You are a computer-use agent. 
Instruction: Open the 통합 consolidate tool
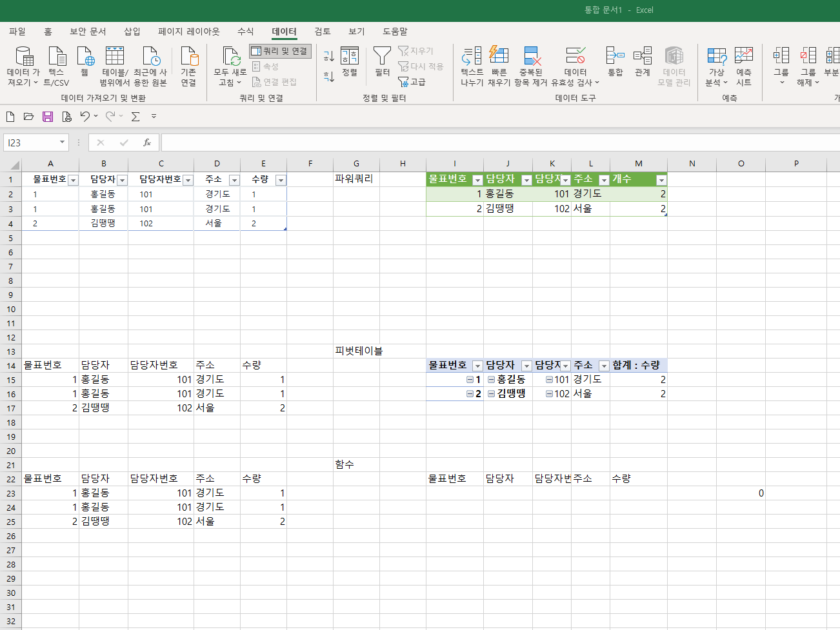click(x=615, y=57)
